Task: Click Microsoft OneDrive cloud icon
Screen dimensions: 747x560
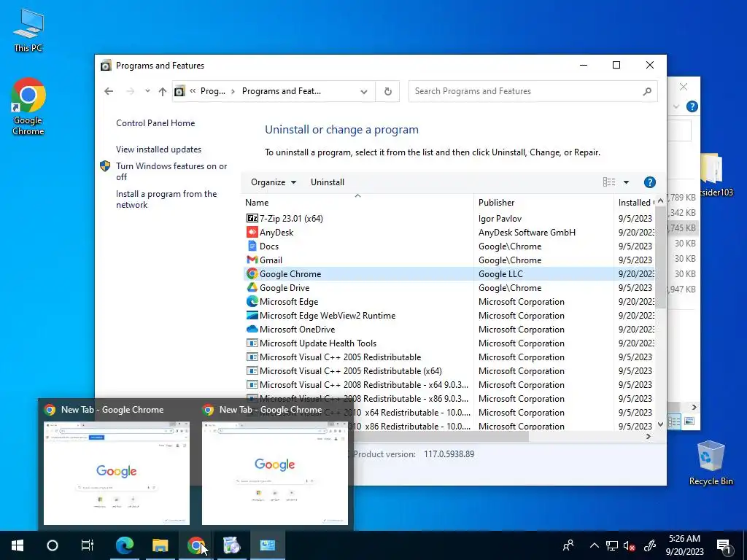Action: click(x=252, y=329)
